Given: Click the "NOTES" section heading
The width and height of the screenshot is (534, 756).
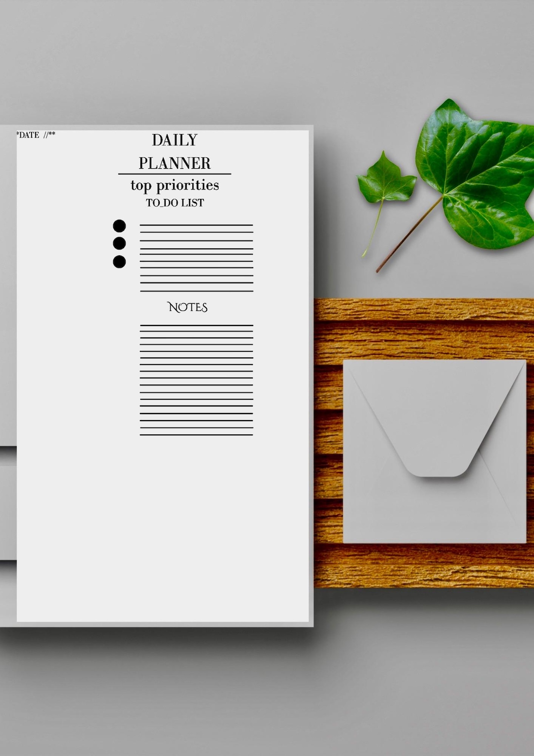Looking at the screenshot, I should (x=187, y=307).
